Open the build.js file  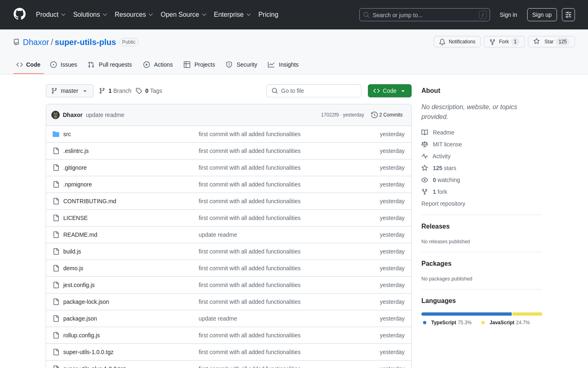coord(72,251)
